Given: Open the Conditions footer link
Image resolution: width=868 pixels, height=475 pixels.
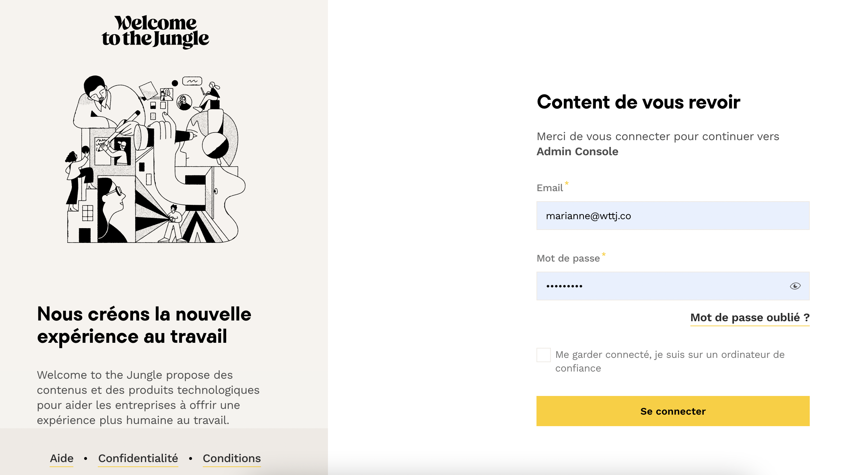Looking at the screenshot, I should click(232, 458).
